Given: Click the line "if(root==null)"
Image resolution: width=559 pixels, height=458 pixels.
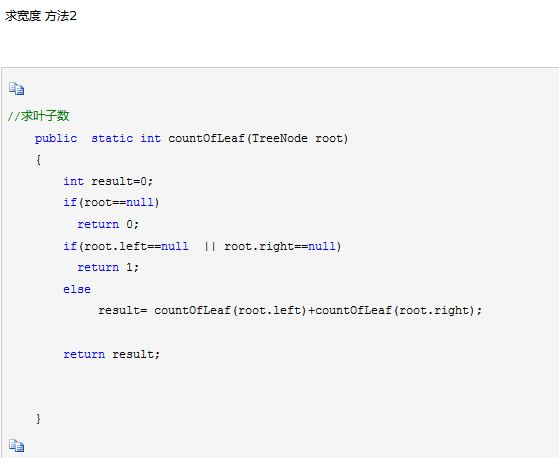Looking at the screenshot, I should coord(111,203).
